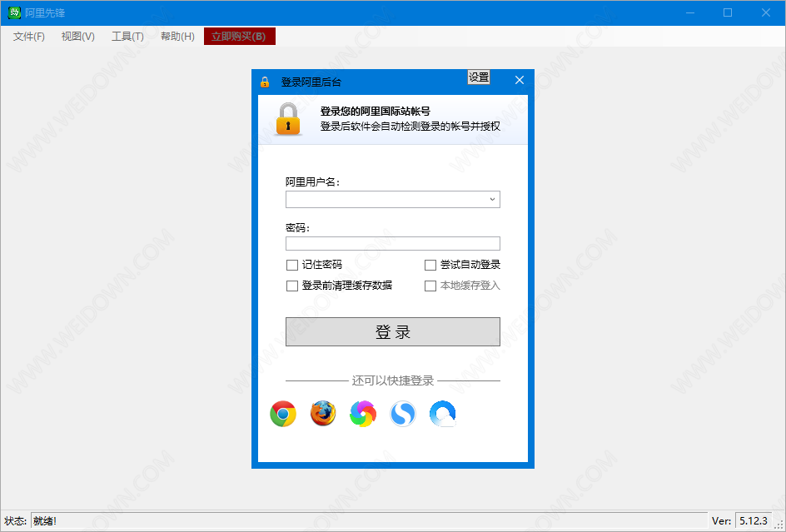Expand the 阿里用户名 dropdown list
This screenshot has height=532, width=786.
[x=492, y=200]
